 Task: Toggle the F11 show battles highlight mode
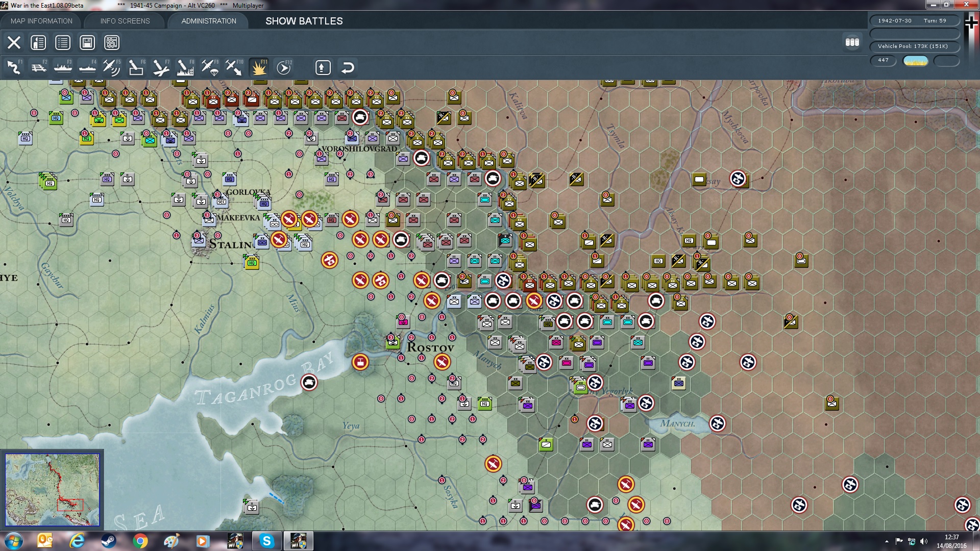tap(260, 67)
